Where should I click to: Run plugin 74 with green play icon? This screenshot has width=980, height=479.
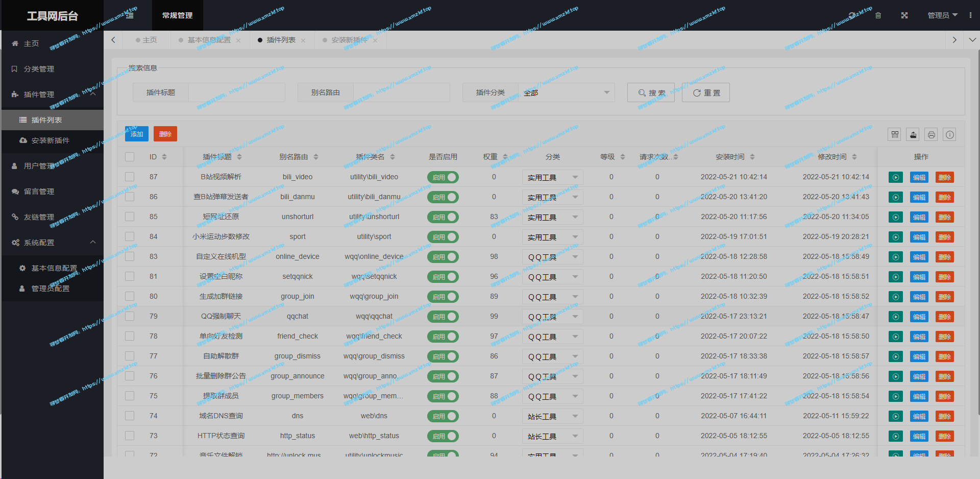click(x=896, y=416)
